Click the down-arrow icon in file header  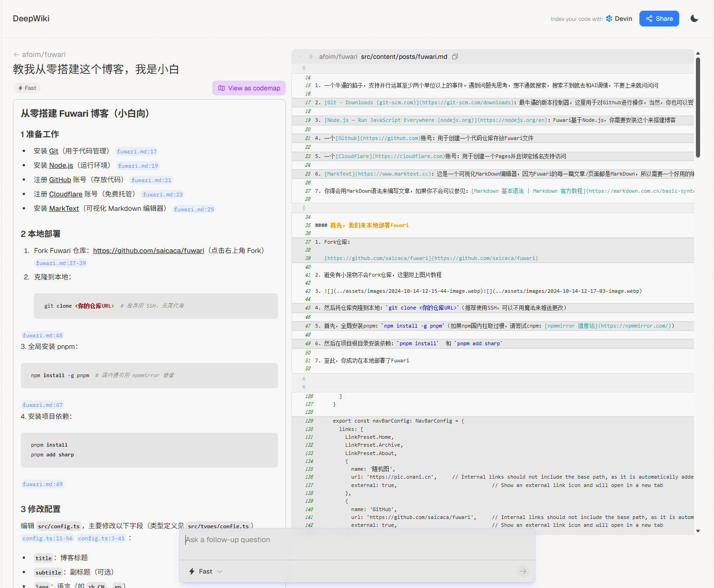click(311, 57)
